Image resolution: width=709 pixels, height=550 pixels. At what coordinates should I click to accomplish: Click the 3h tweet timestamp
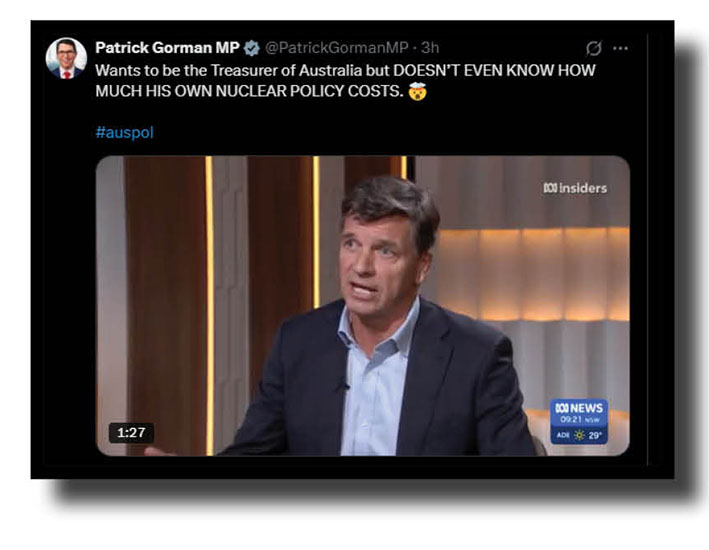click(x=430, y=47)
